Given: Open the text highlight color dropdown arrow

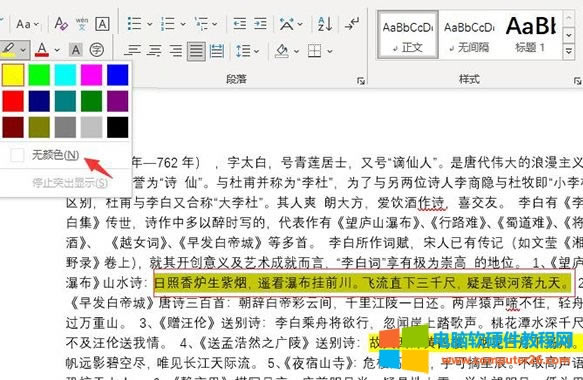Looking at the screenshot, I should tap(23, 50).
